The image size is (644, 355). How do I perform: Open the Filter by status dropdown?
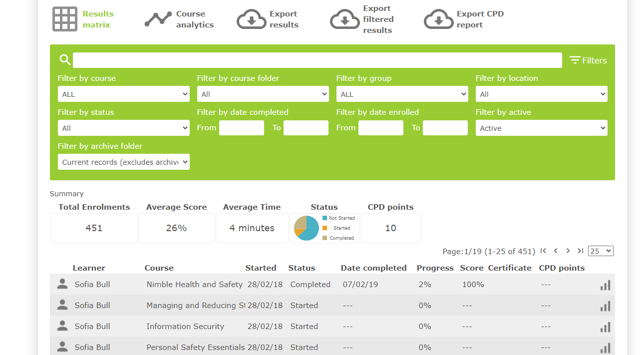(x=124, y=128)
